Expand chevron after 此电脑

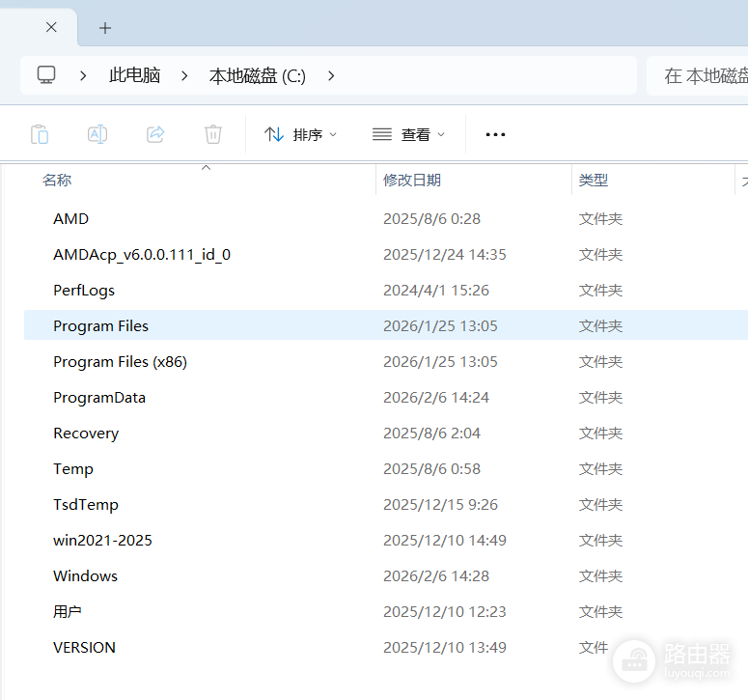tap(184, 75)
